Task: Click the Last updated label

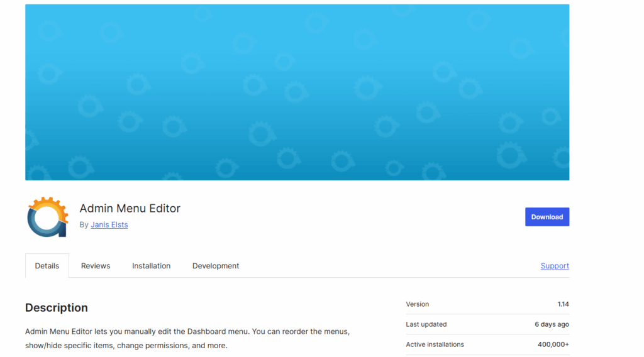Action: (426, 324)
